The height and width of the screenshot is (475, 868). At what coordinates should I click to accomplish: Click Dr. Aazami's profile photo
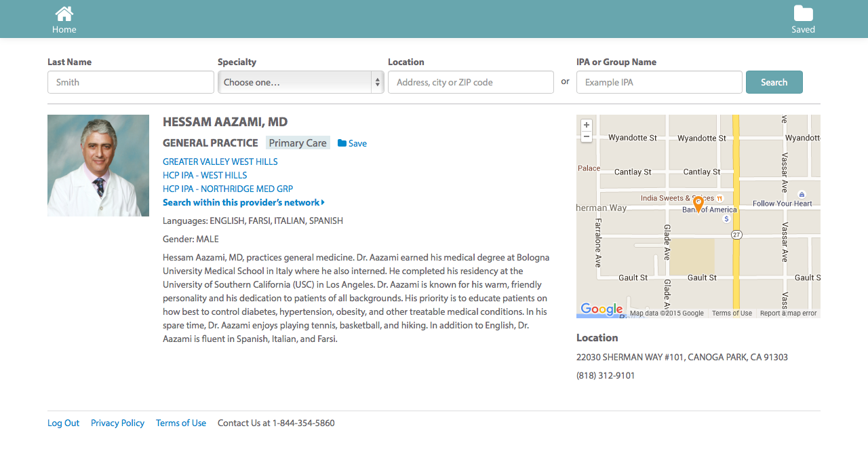pos(98,165)
